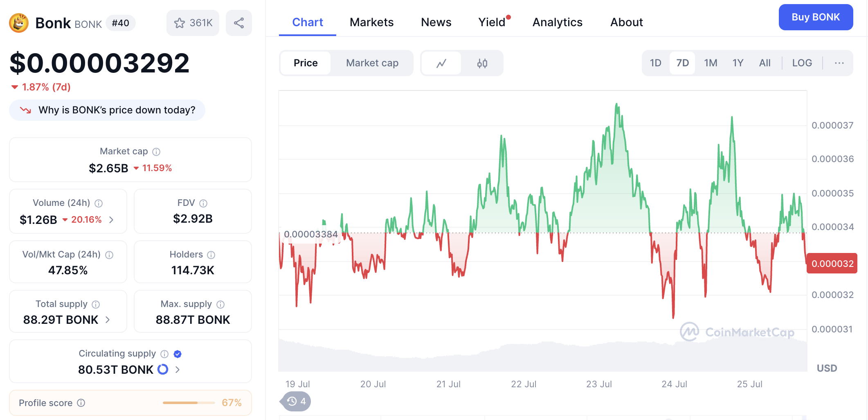
Task: Click the 47.85% Vol/Mkt Cap value
Action: click(68, 270)
